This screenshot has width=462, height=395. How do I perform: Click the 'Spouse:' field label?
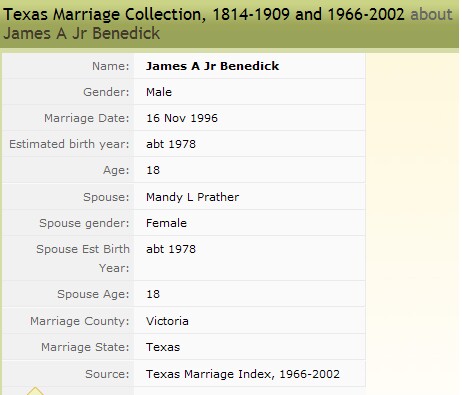coord(106,197)
